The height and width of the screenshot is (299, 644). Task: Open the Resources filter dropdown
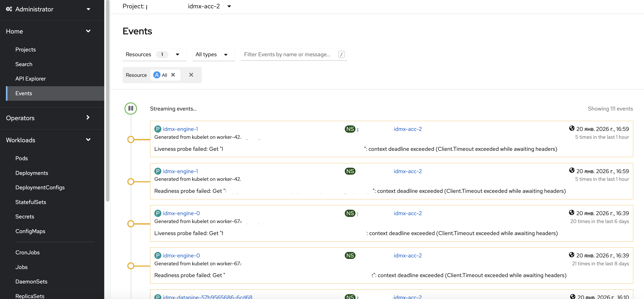click(x=154, y=54)
